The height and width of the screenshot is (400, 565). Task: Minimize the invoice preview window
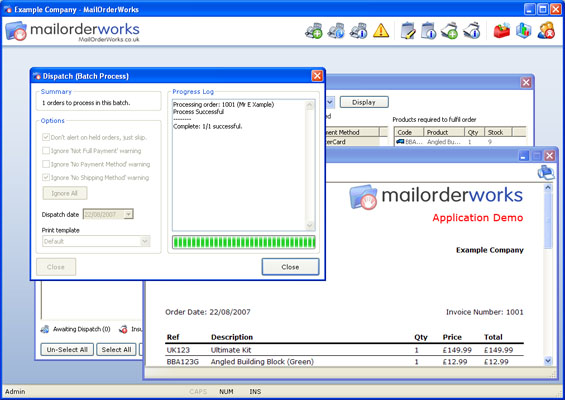pyautogui.click(x=524, y=156)
